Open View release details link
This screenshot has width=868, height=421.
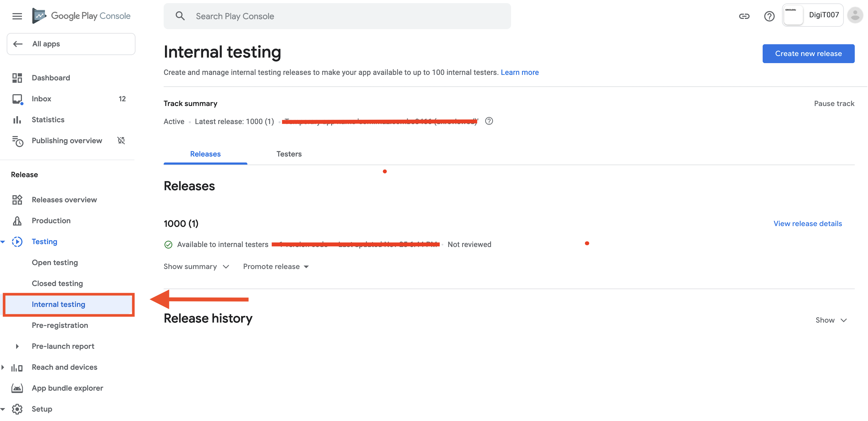[x=807, y=224]
